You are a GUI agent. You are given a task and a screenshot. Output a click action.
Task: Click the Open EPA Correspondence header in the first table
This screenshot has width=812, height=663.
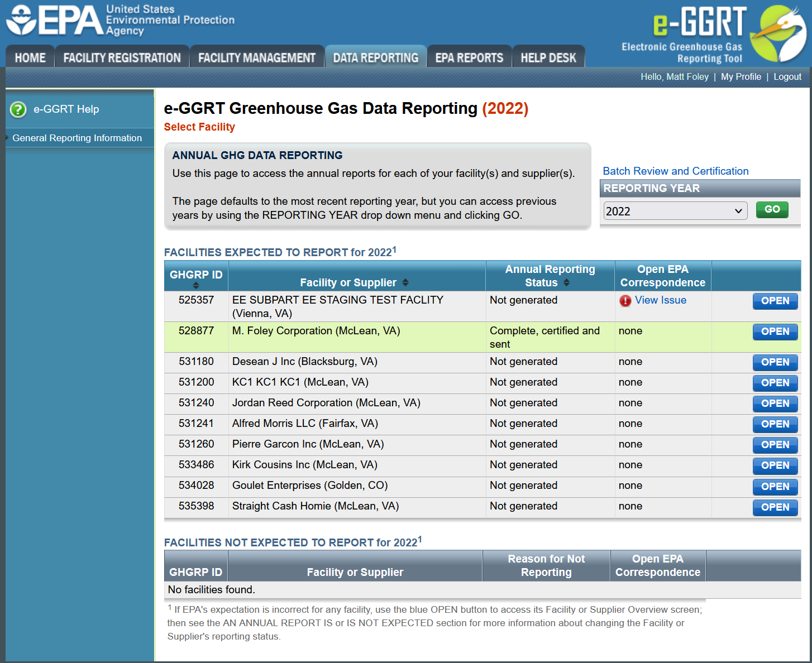663,276
